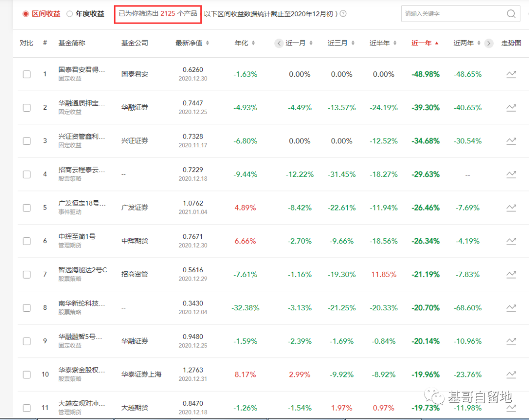
Task: Click net value 0.3430 cell
Action: pyautogui.click(x=193, y=303)
